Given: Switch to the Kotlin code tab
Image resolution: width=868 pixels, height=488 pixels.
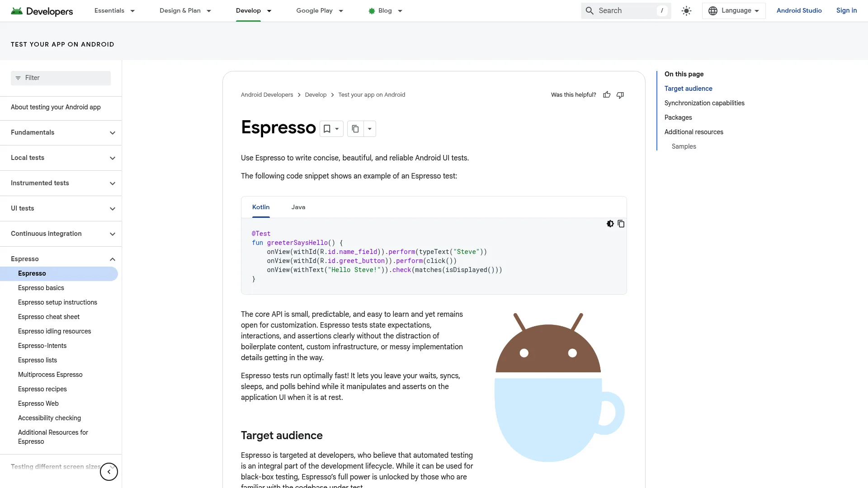Looking at the screenshot, I should pyautogui.click(x=261, y=207).
